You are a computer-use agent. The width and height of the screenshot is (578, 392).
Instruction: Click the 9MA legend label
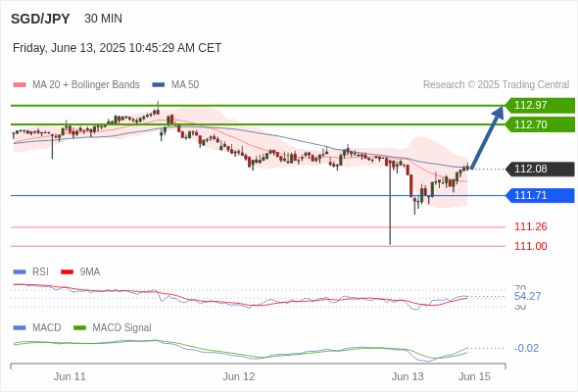click(90, 272)
